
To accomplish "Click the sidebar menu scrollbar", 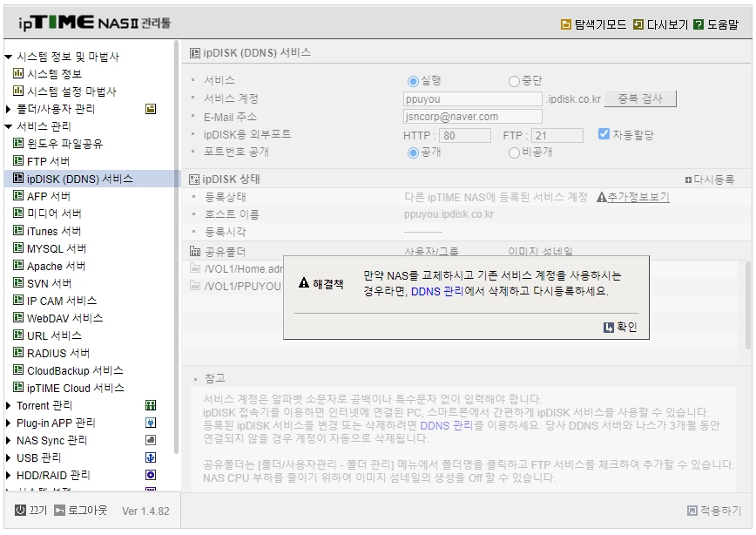I will coord(177,247).
